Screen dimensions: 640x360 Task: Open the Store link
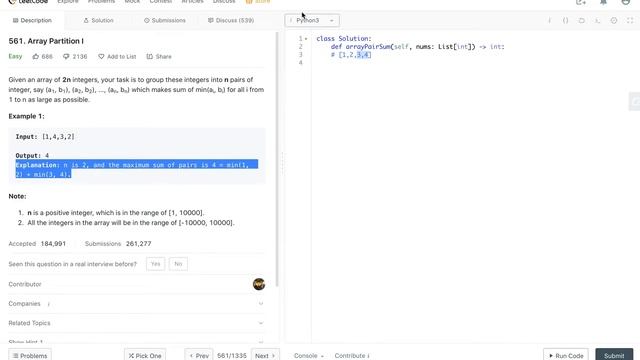click(x=258, y=2)
